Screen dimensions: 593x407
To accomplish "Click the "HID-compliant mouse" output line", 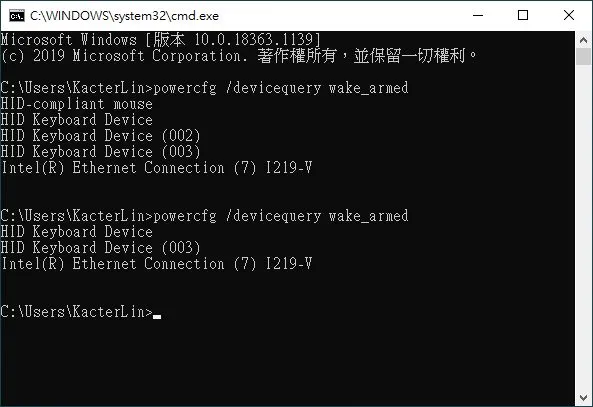I will [x=77, y=104].
